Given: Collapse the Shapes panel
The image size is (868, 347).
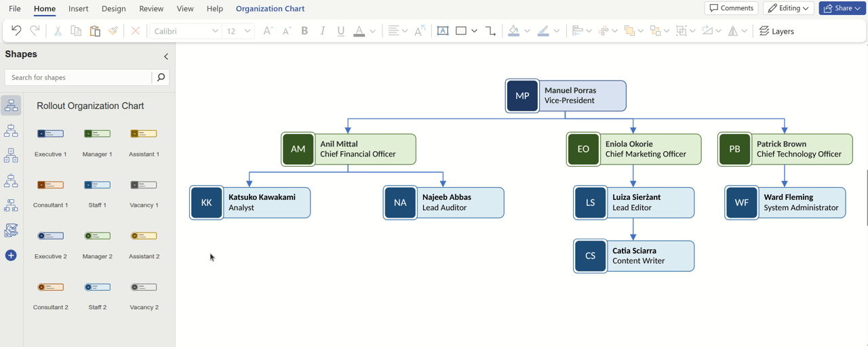Looking at the screenshot, I should (166, 56).
